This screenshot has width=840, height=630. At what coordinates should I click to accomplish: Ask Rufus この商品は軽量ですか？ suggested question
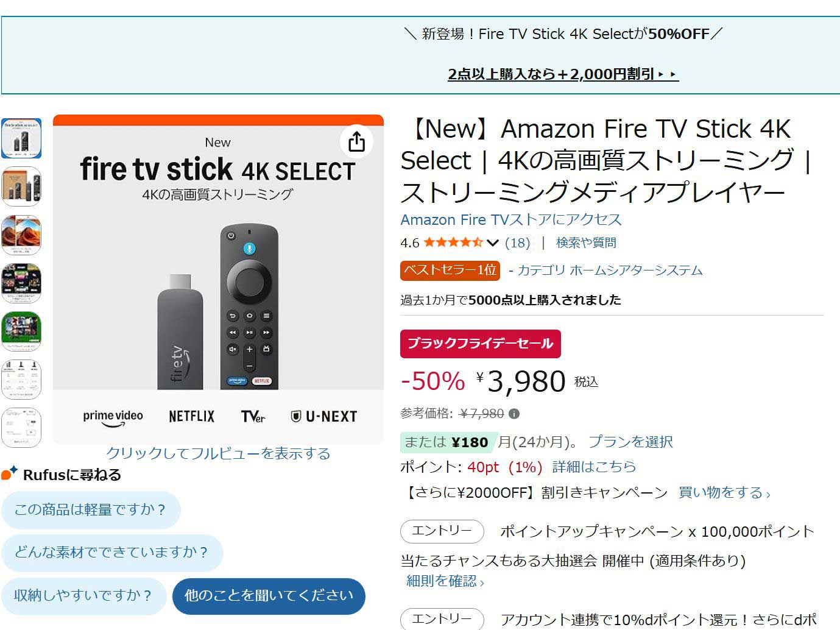tap(90, 511)
